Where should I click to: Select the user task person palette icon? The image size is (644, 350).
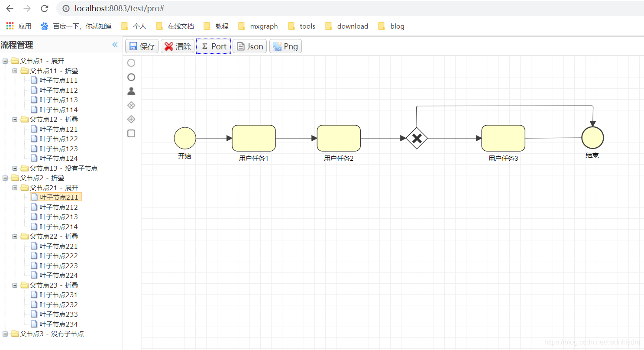click(131, 91)
